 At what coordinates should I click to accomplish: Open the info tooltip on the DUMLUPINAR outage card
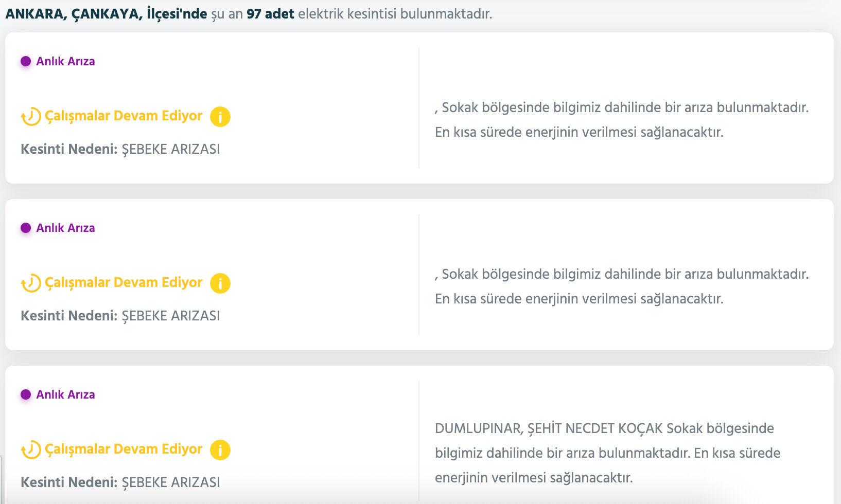tap(221, 449)
